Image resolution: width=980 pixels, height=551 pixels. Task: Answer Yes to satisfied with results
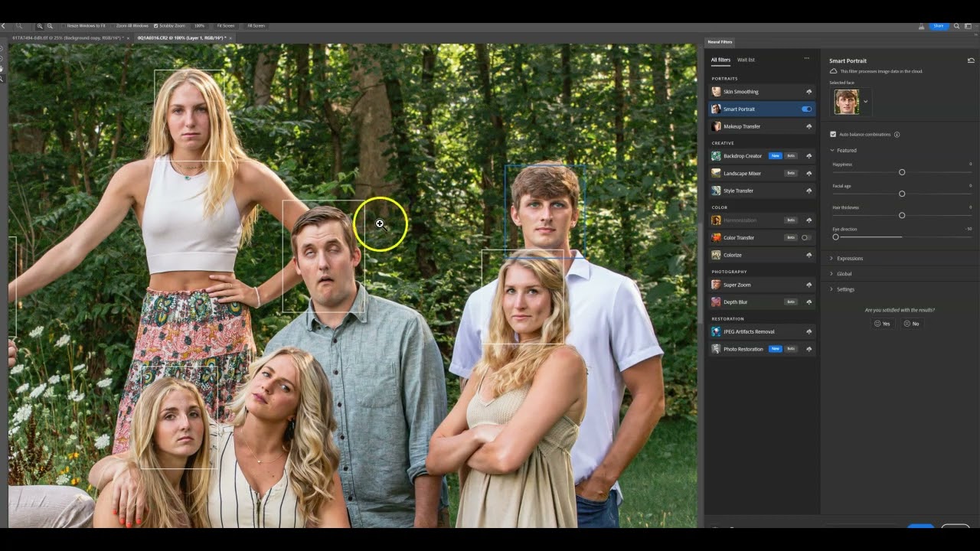(x=883, y=324)
